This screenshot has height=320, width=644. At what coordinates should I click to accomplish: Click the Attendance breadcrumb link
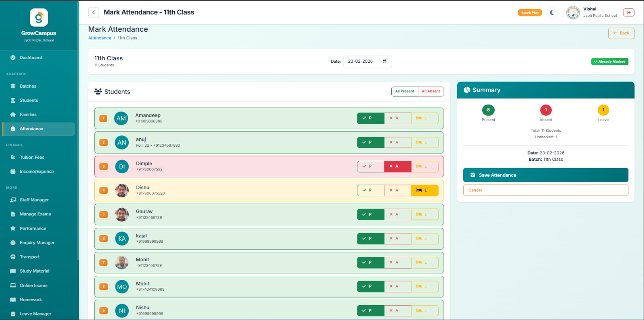point(99,38)
